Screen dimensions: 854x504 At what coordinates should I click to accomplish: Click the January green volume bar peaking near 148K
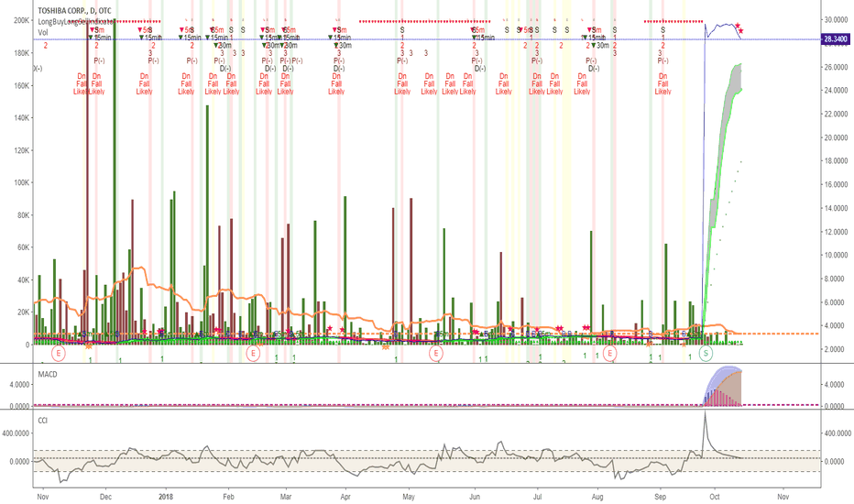(x=207, y=225)
